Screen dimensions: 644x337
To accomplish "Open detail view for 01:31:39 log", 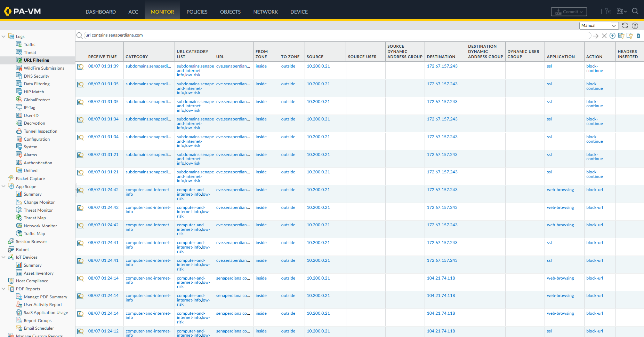I will coord(80,67).
